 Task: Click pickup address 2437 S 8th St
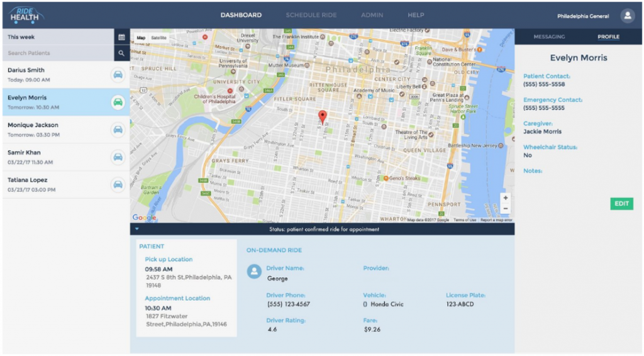click(189, 281)
